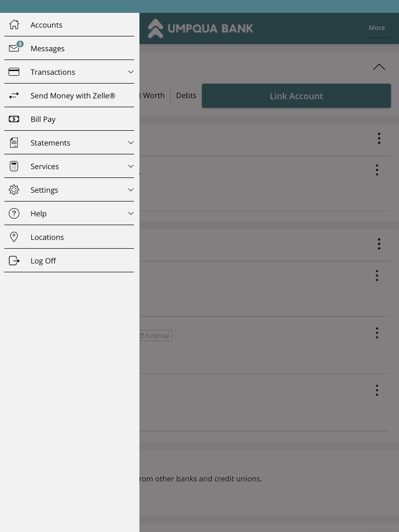Click Transactions label in menu

[x=53, y=72]
